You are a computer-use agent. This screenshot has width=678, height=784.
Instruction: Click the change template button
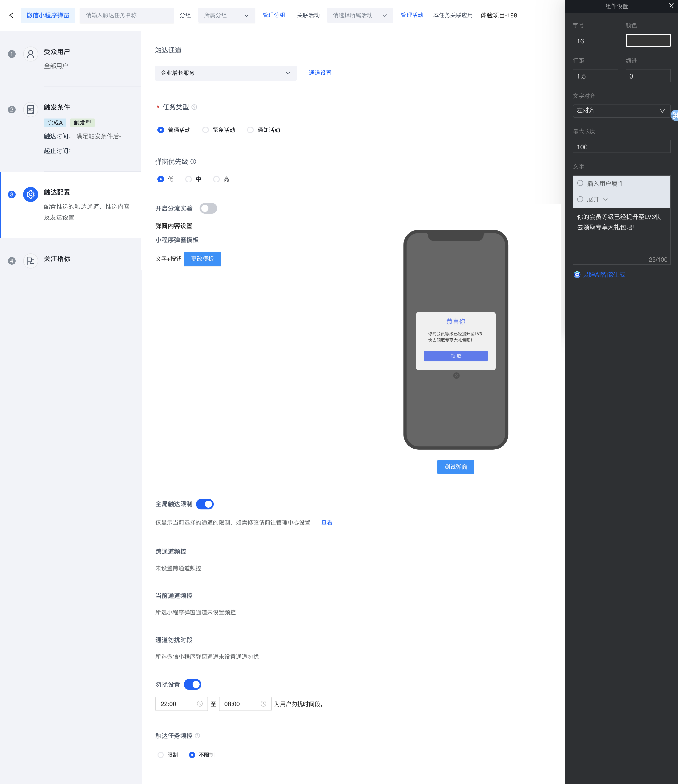pos(202,259)
